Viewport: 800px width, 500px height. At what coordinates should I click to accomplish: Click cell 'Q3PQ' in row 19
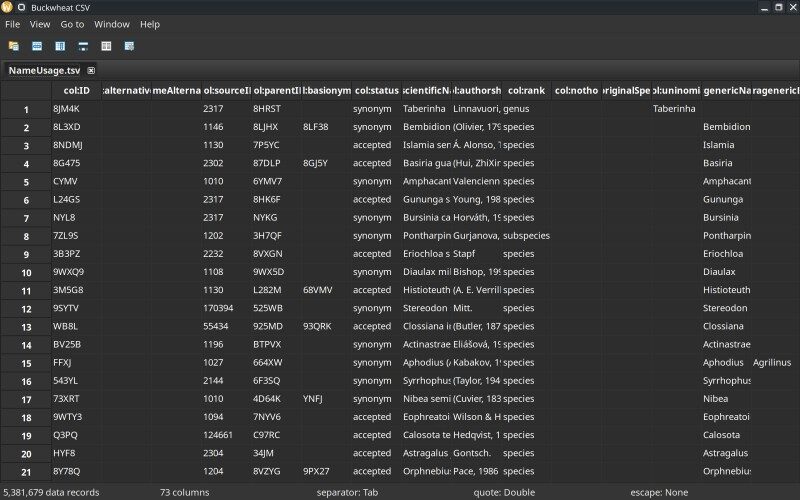click(x=77, y=435)
